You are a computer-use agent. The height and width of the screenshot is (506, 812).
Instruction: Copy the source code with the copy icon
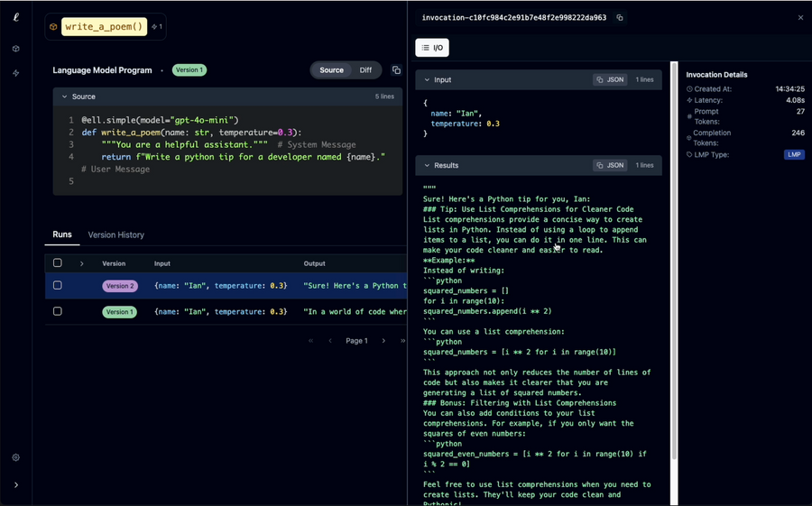pyautogui.click(x=396, y=70)
